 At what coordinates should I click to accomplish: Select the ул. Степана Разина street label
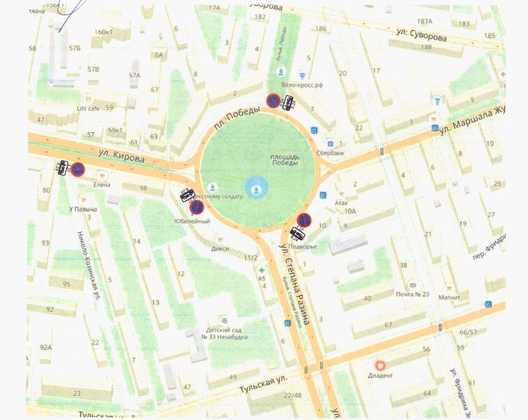[x=294, y=284]
